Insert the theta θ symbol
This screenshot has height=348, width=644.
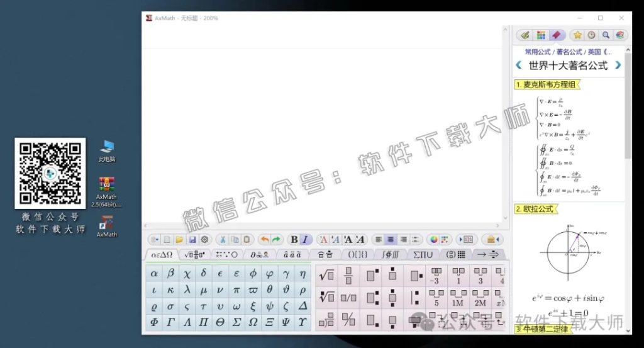(269, 290)
